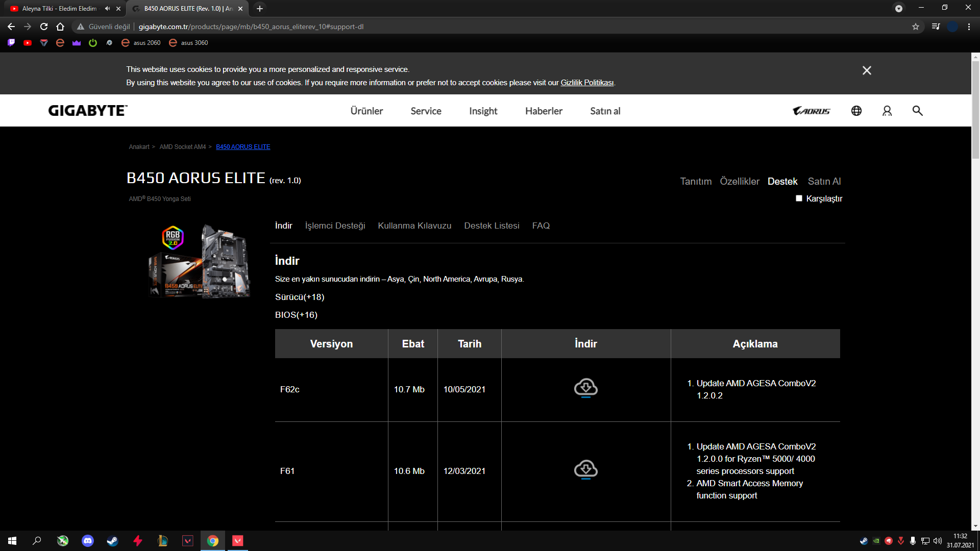Screen dimensions: 980x551
Task: Click B450 AORUS ELITE breadcrumb link
Action: click(x=242, y=147)
